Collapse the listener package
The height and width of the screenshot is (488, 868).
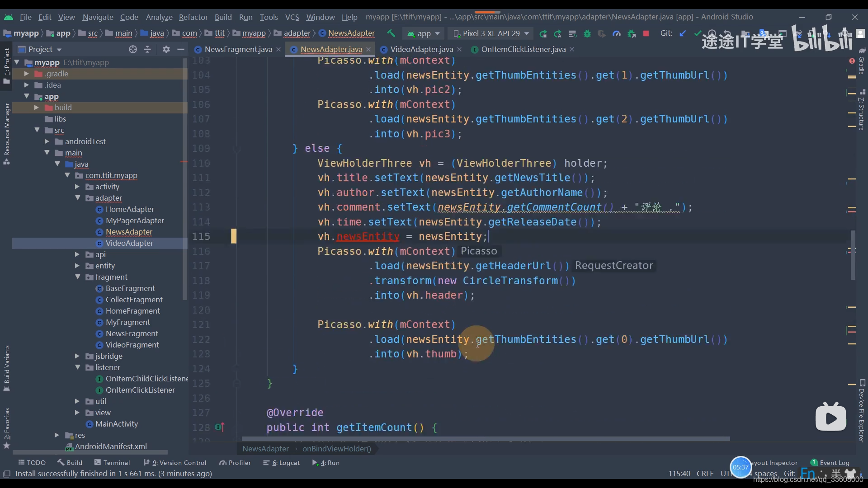pyautogui.click(x=77, y=367)
